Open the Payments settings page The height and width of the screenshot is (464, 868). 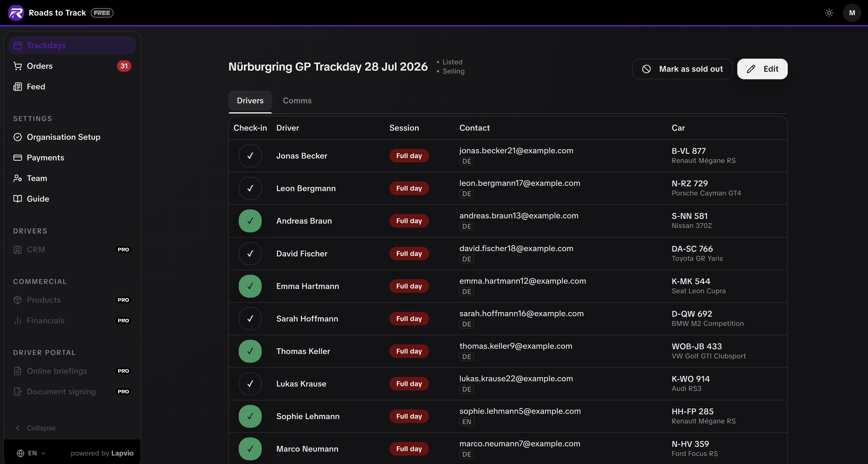(x=72, y=158)
